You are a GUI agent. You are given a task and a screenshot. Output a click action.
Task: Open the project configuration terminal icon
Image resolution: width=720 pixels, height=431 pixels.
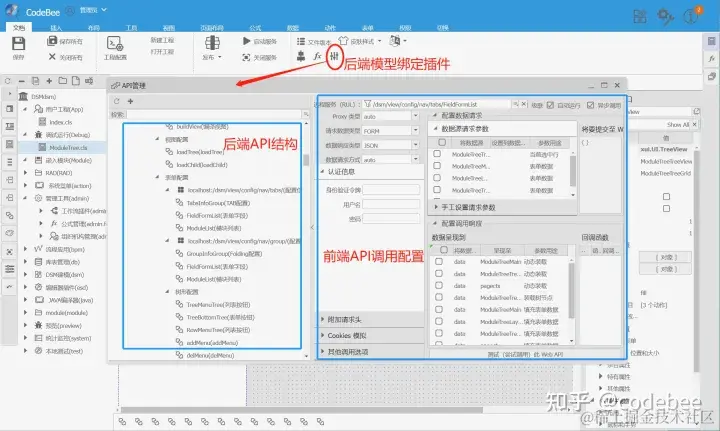[114, 43]
